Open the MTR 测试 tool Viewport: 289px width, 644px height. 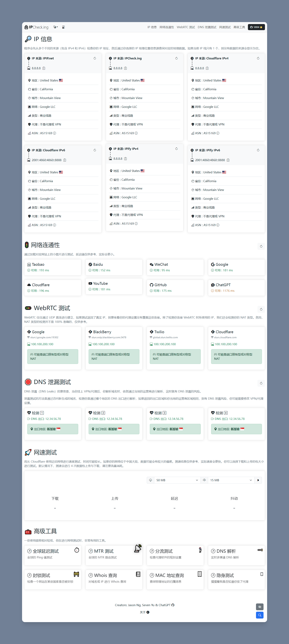[x=114, y=555]
